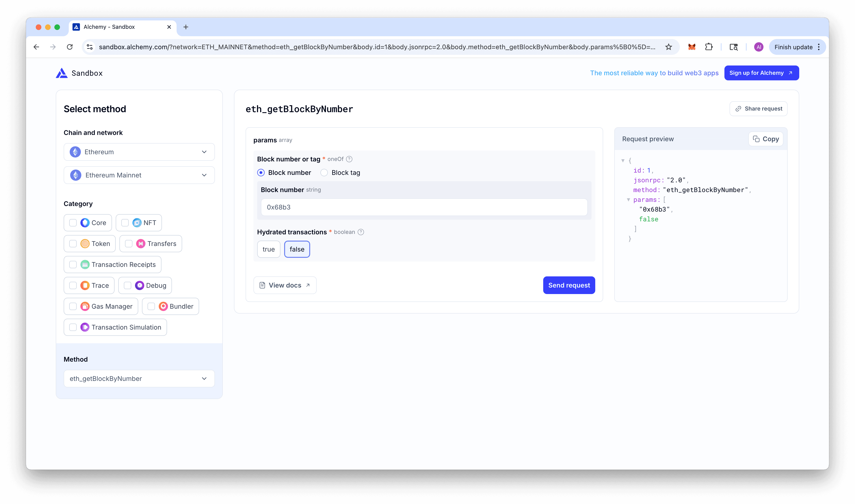Open the eth_getBlockByNumber method dropdown
The height and width of the screenshot is (504, 855).
point(139,379)
